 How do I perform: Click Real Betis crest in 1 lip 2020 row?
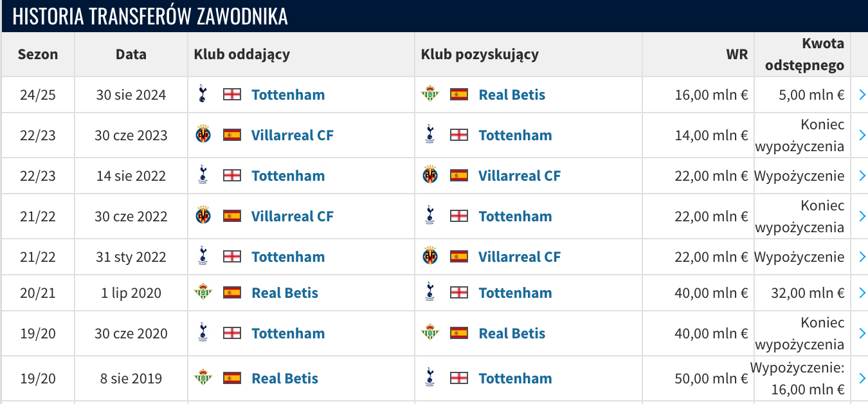click(203, 293)
